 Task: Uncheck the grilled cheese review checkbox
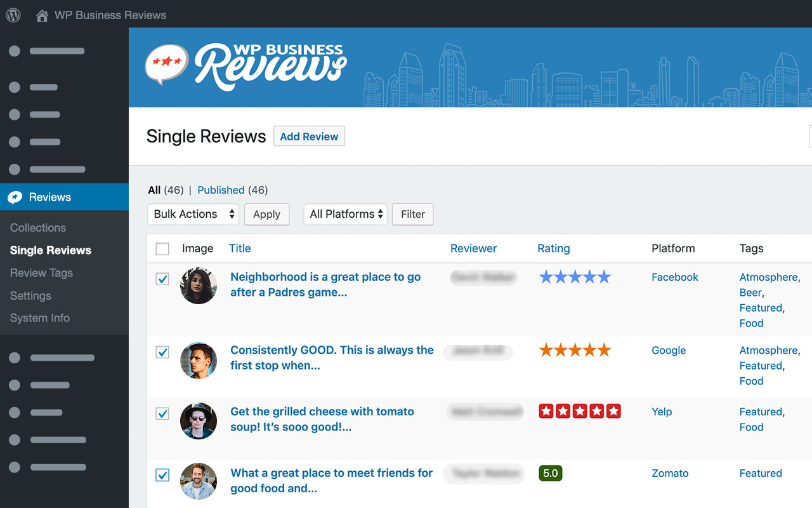(162, 413)
